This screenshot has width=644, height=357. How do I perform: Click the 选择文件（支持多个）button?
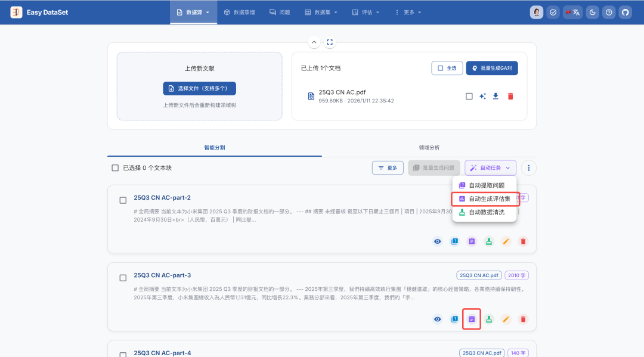point(200,89)
